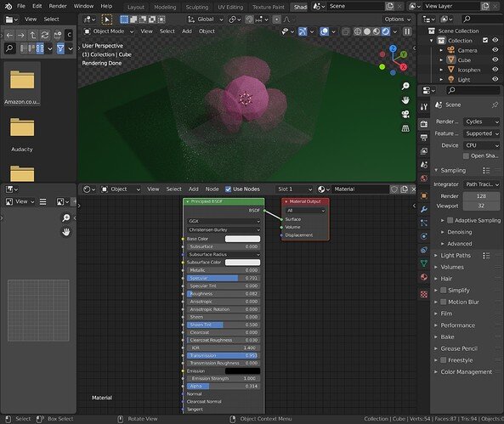Viewport: 504px width, 424px height.
Task: Open the Render Engine Cycles dropdown
Action: click(x=481, y=122)
